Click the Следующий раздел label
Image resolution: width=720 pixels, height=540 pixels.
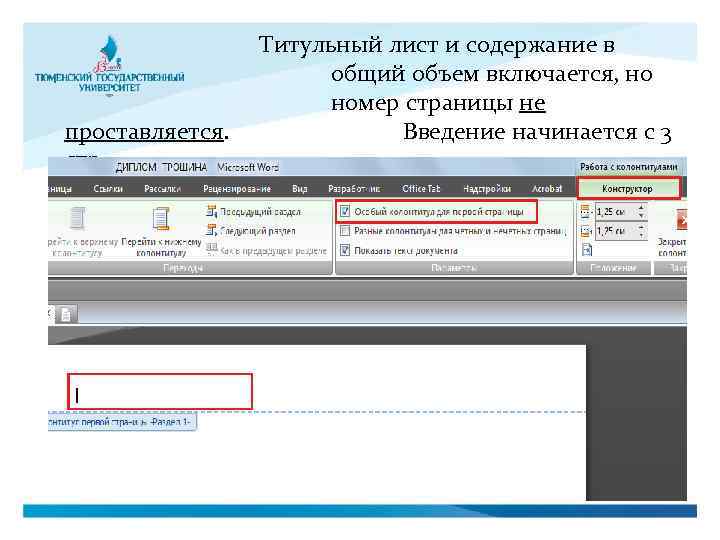pos(258,231)
